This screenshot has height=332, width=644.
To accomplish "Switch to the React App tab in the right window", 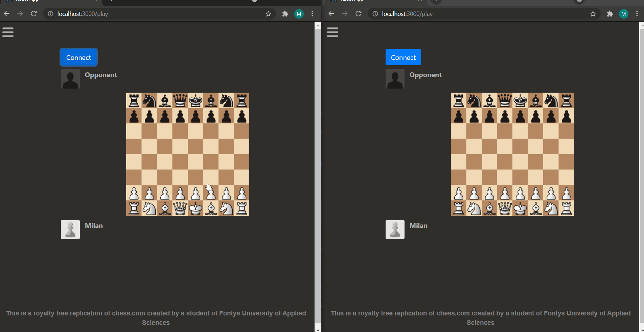I will [x=352, y=1].
